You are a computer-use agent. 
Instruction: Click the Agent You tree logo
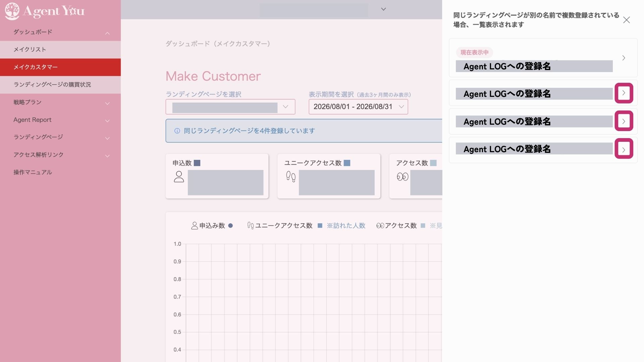12,11
